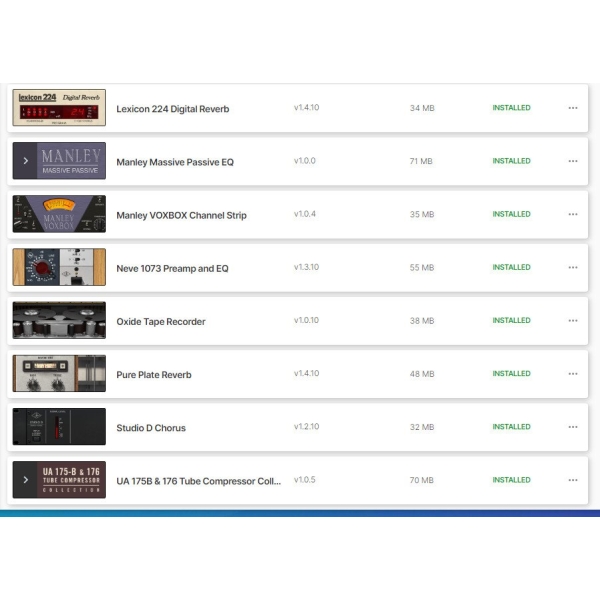Image resolution: width=600 pixels, height=600 pixels.
Task: Open more options for Studio D Chorus
Action: [x=572, y=427]
